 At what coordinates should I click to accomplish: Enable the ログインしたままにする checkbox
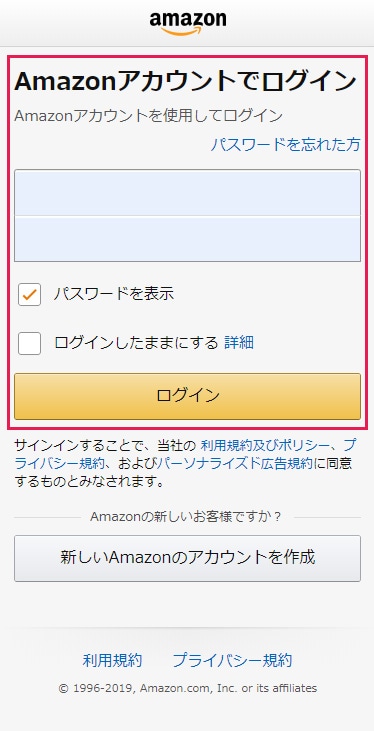[29, 344]
